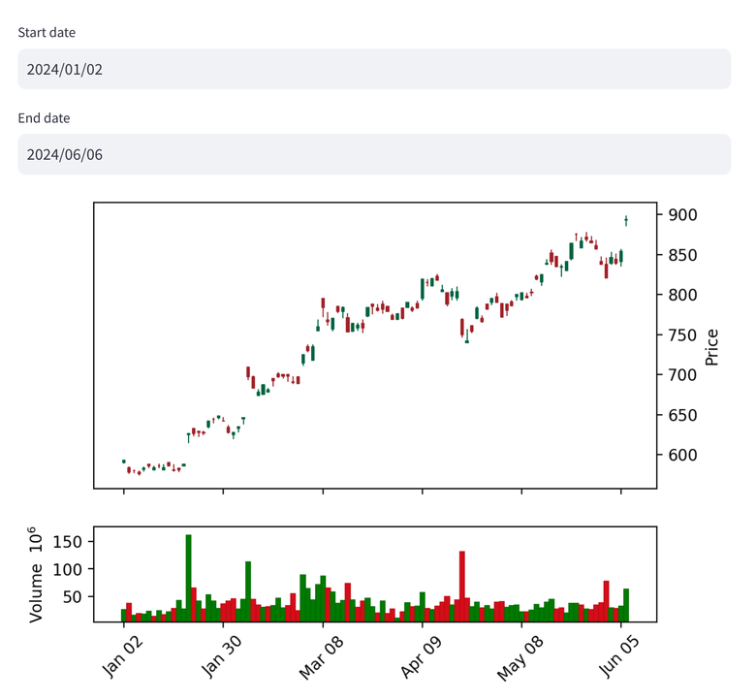The height and width of the screenshot is (700, 756).
Task: Click the 650 price axis value
Action: click(x=682, y=415)
